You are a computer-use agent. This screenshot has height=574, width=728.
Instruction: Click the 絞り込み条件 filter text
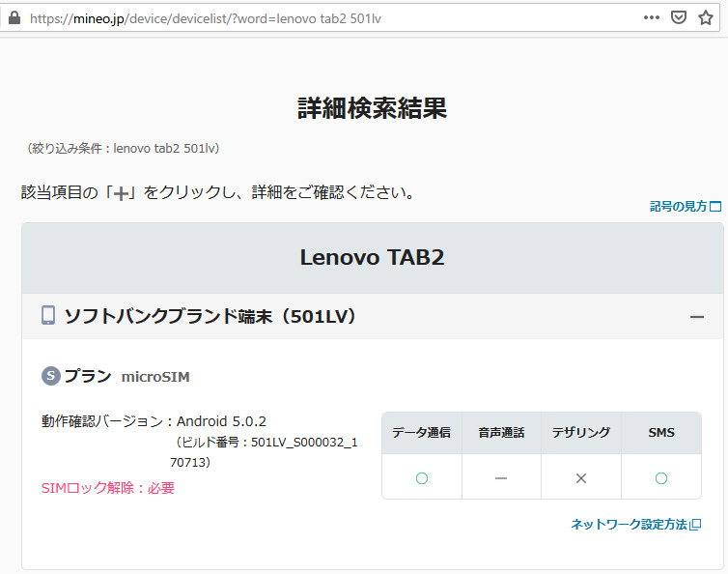122,148
